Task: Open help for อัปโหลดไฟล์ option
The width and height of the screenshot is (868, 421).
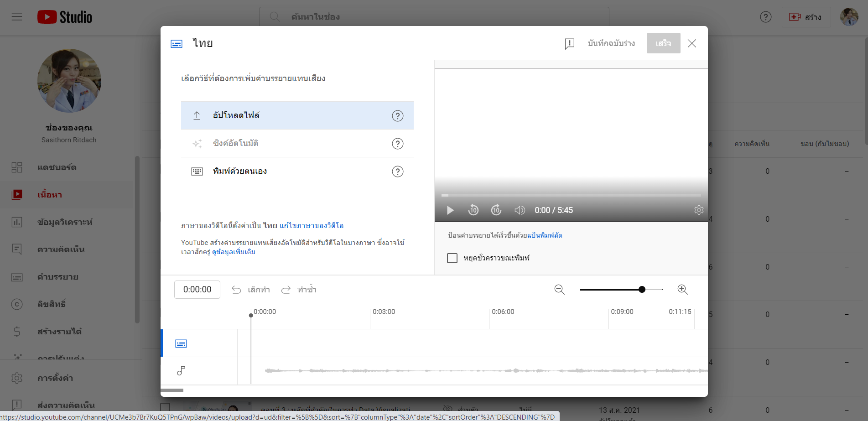Action: 398,116
